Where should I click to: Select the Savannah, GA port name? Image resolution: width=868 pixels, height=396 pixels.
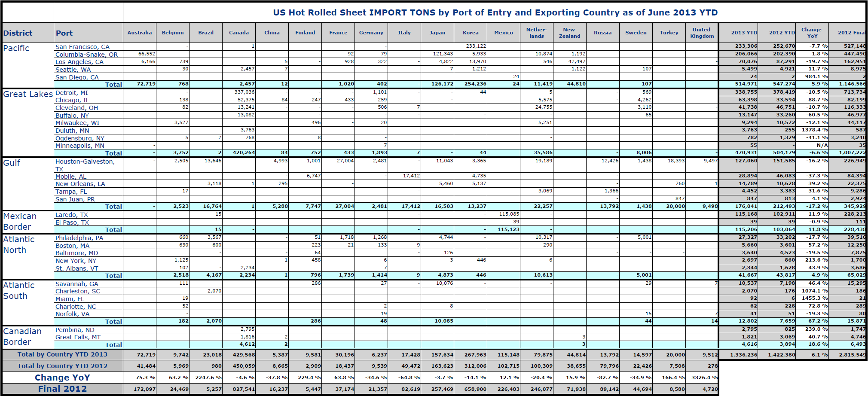coord(76,284)
